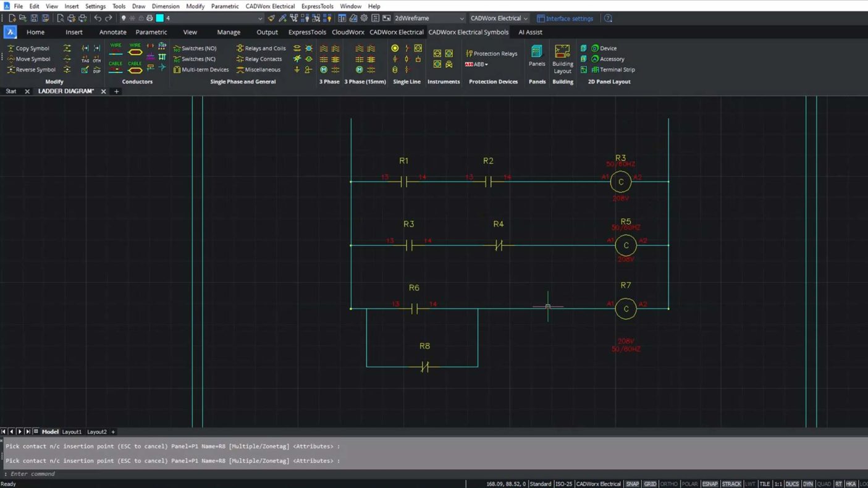Disable GRID in the status bar
Image resolution: width=868 pixels, height=488 pixels.
(650, 484)
